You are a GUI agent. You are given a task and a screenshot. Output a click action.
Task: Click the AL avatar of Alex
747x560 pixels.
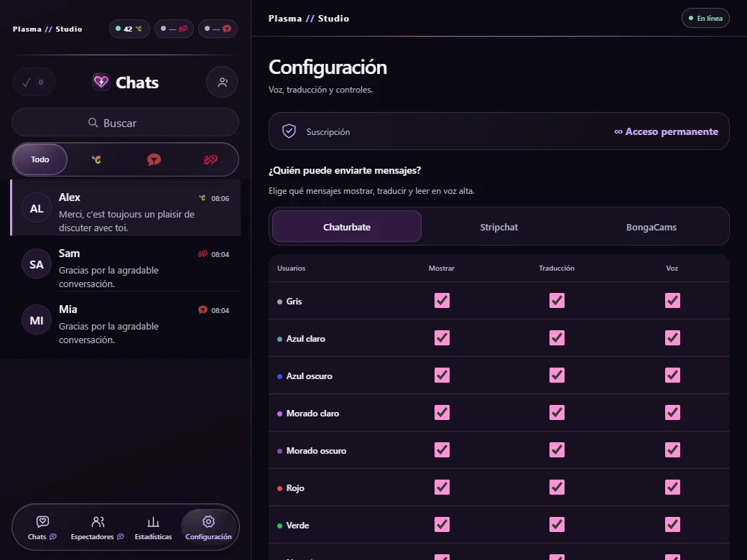37,208
